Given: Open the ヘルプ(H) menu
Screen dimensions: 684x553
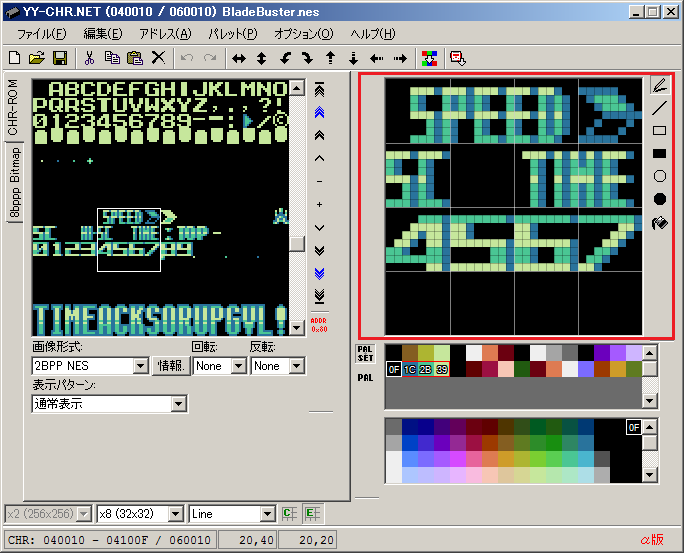Looking at the screenshot, I should [x=373, y=34].
